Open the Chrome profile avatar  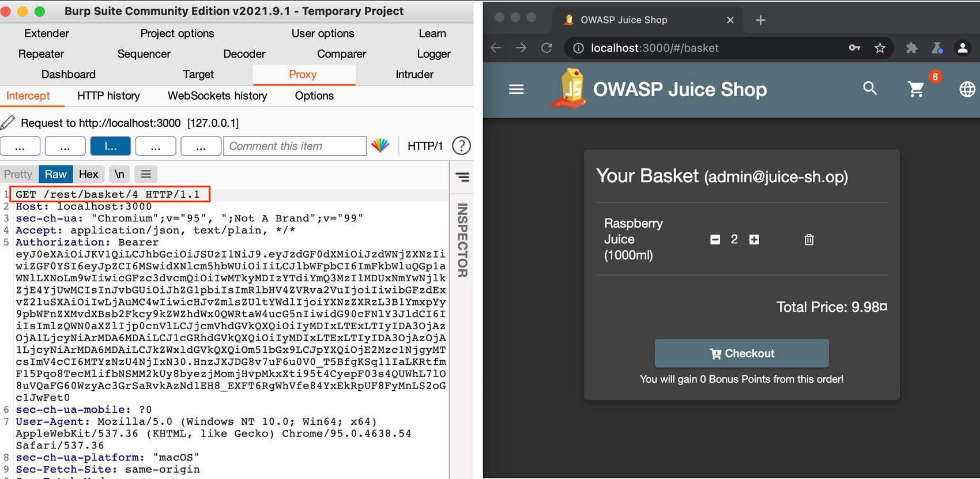[x=962, y=48]
